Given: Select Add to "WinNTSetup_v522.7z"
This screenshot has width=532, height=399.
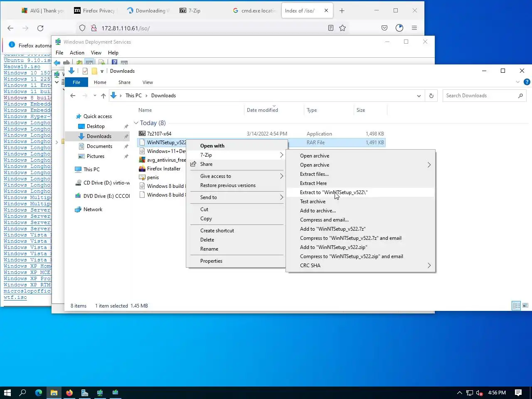Looking at the screenshot, I should pyautogui.click(x=333, y=229).
